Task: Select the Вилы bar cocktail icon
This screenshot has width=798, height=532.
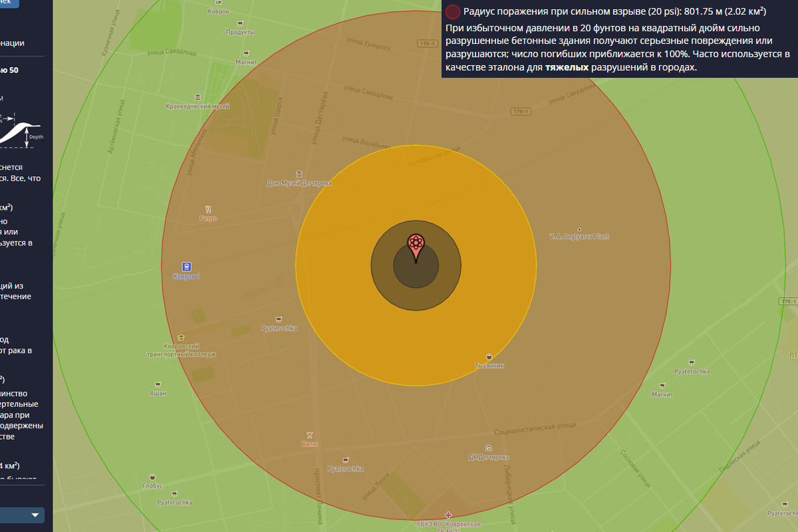Action: [308, 434]
